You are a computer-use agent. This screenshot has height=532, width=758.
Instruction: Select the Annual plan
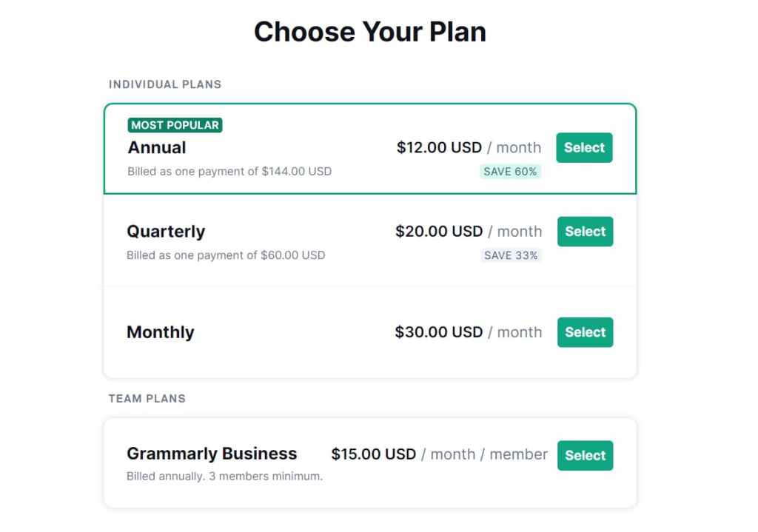tap(584, 147)
